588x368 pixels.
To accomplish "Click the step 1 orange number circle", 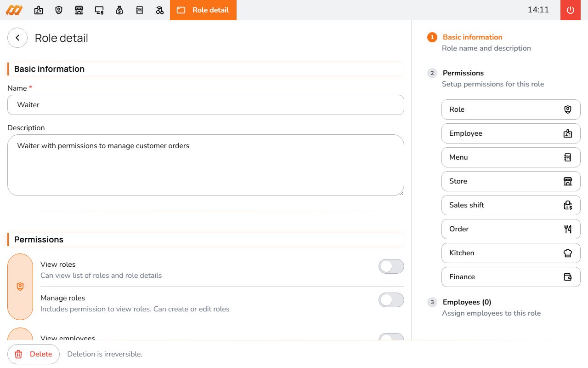I will (432, 37).
